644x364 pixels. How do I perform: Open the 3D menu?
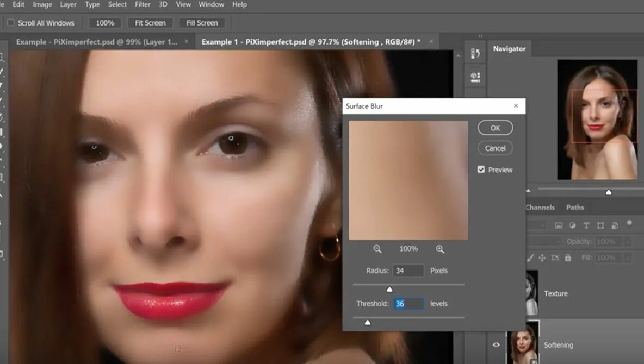click(x=163, y=4)
